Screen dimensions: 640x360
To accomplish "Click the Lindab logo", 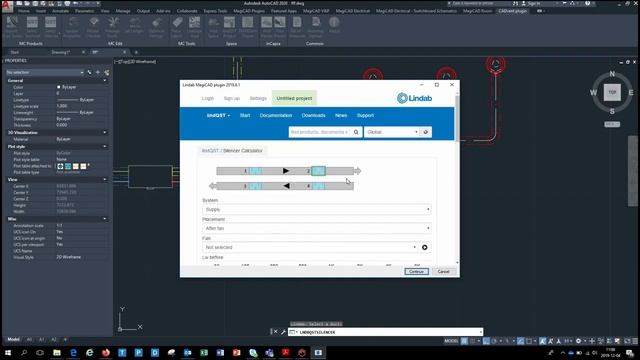I will [x=414, y=98].
